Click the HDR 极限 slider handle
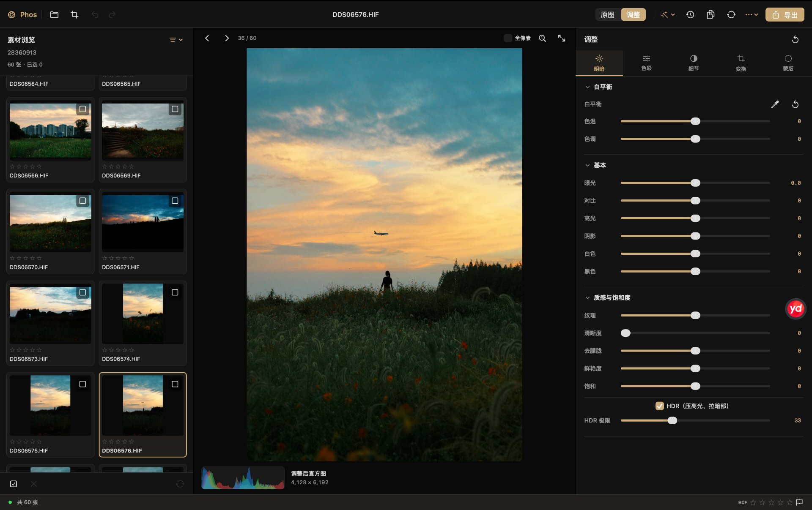The height and width of the screenshot is (510, 812). pos(672,420)
